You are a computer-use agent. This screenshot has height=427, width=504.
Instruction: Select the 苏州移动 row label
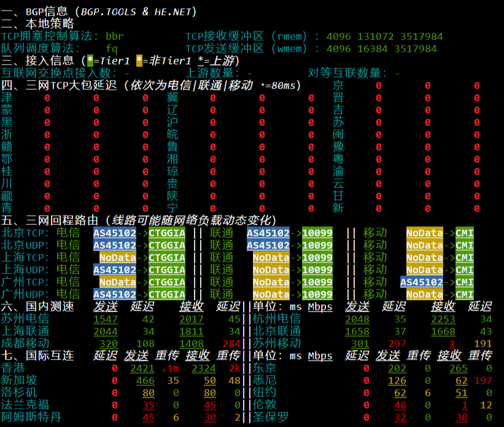tap(277, 343)
